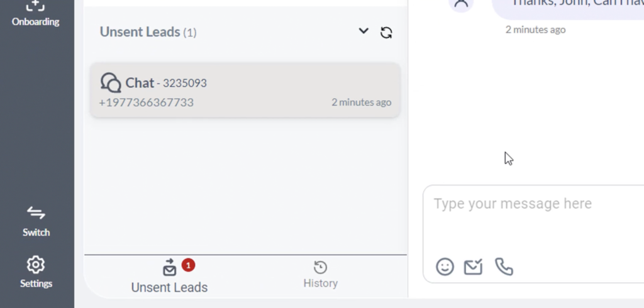This screenshot has width=644, height=308.
Task: Open Onboarding from the sidebar
Action: coord(35,14)
